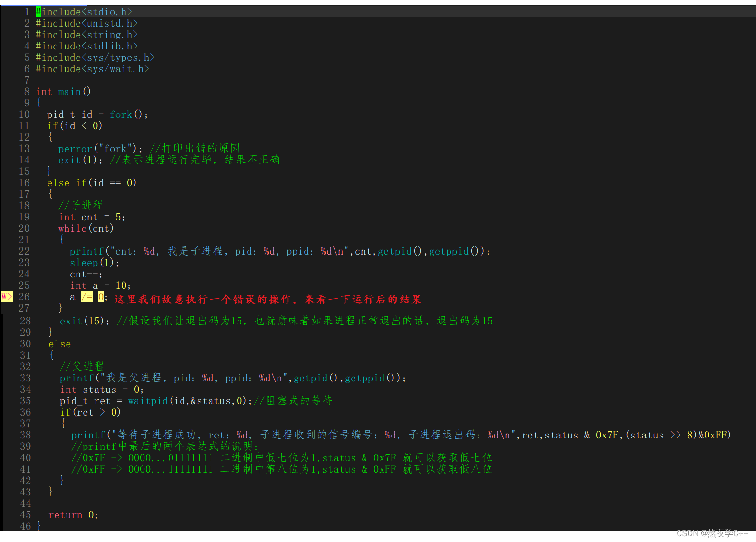Click '#include<stdlib.h>' on line 4

coord(86,46)
